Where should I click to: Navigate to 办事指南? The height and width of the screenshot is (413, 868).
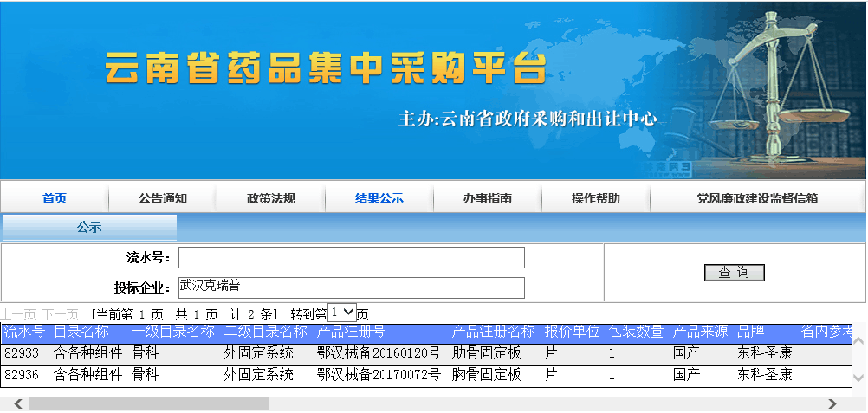488,198
